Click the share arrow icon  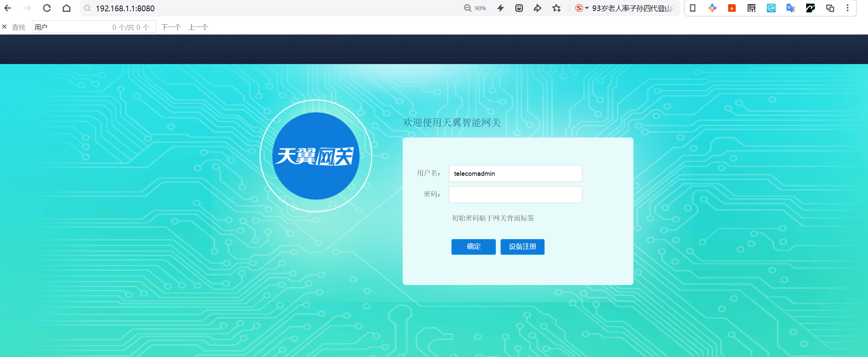(x=538, y=8)
